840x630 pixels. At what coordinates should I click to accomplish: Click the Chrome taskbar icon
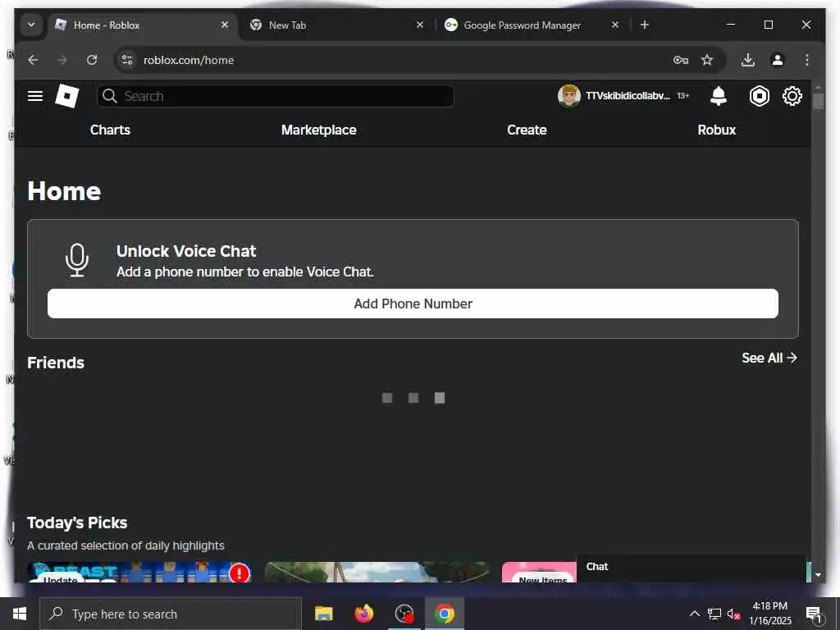(444, 614)
